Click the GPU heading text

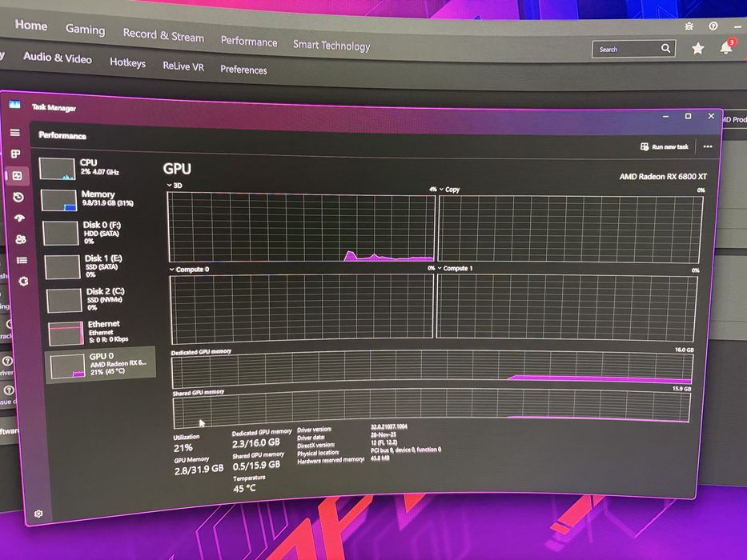pos(177,169)
